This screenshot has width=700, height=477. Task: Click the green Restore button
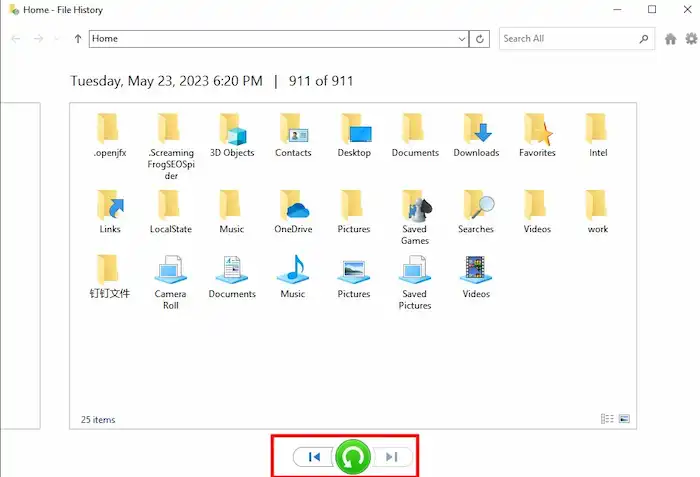click(x=353, y=457)
